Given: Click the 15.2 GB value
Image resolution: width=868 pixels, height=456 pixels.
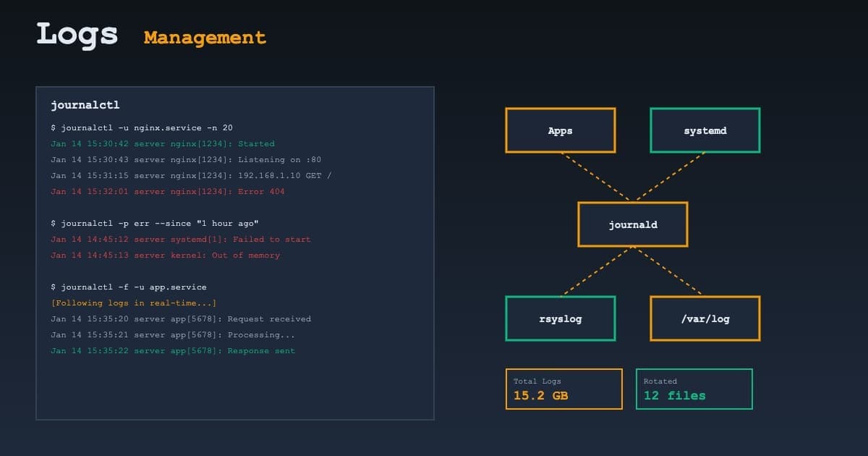Looking at the screenshot, I should point(540,397).
